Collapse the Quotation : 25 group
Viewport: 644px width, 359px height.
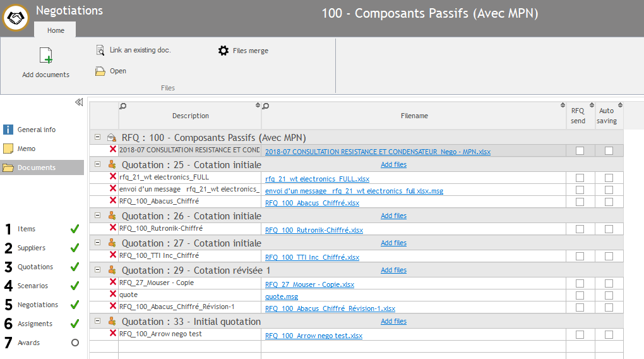point(97,164)
